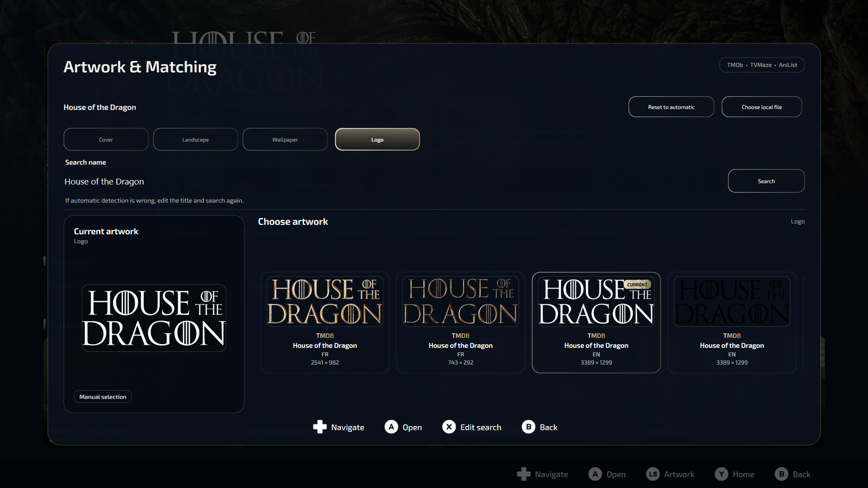Click the B button icon beside Back in the dialog
The height and width of the screenshot is (488, 868).
(x=528, y=427)
